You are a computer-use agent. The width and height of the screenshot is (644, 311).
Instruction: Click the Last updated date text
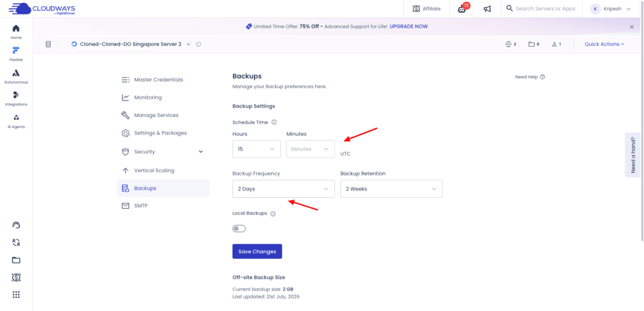tap(266, 296)
